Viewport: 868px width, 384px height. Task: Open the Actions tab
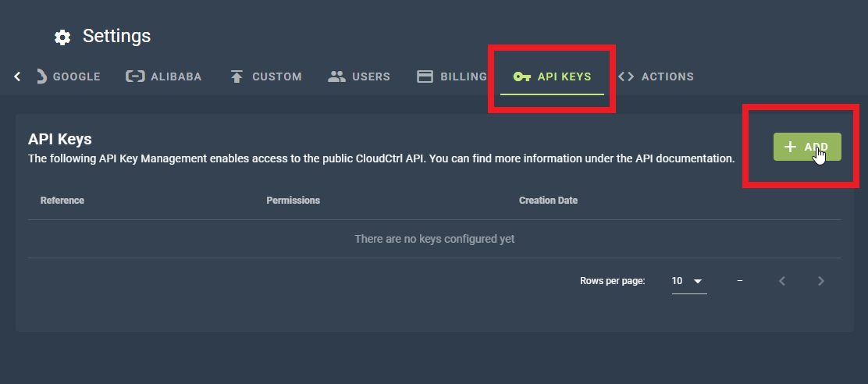667,76
